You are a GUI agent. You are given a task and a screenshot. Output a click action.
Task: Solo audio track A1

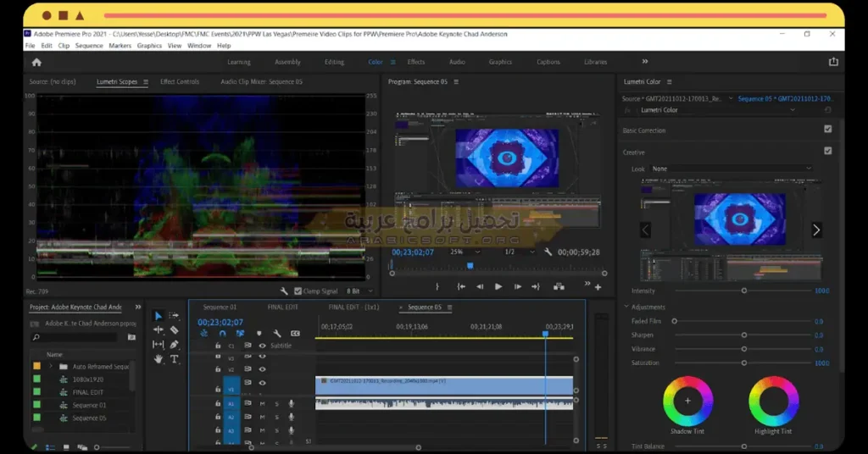[277, 404]
